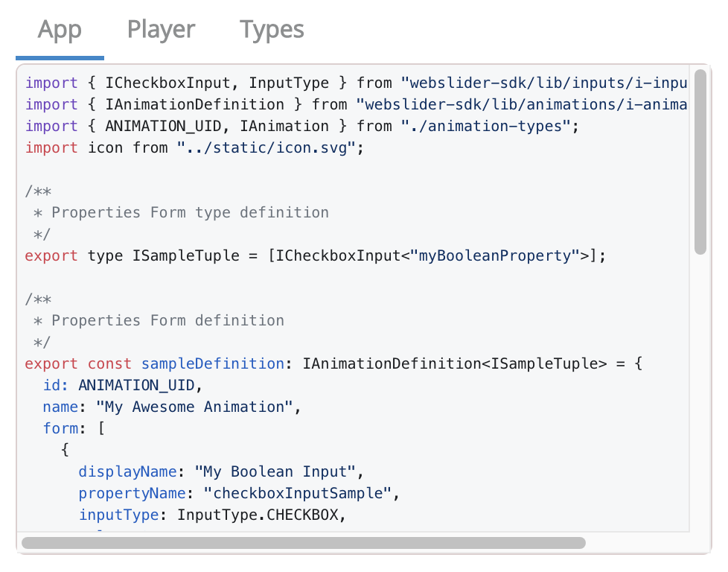
Task: Click the "myBooleanProperty" string literal
Action: [495, 256]
